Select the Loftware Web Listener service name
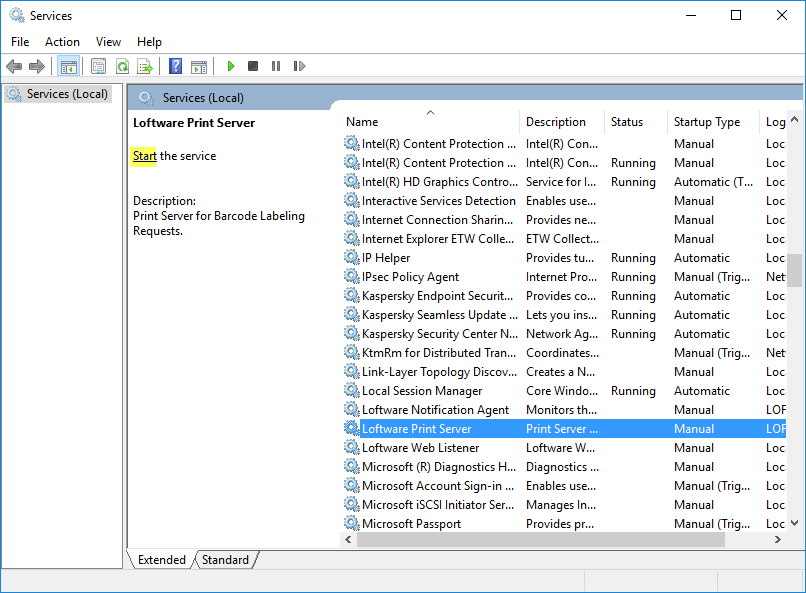 pos(420,448)
